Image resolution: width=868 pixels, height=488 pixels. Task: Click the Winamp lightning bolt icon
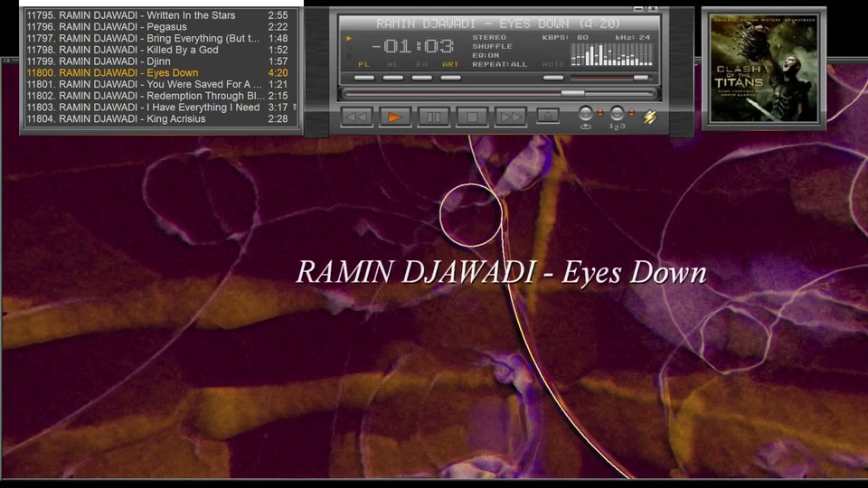click(x=650, y=117)
